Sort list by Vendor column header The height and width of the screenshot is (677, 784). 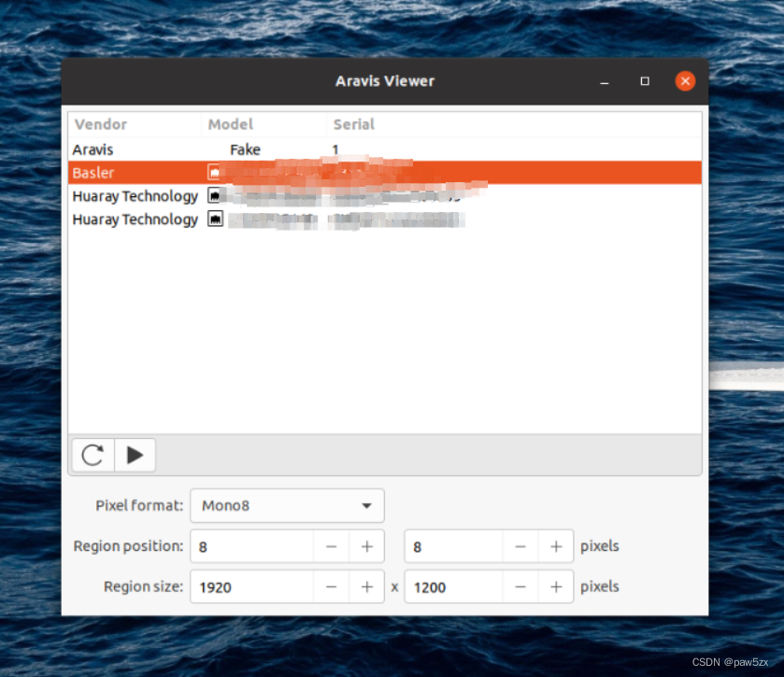101,124
